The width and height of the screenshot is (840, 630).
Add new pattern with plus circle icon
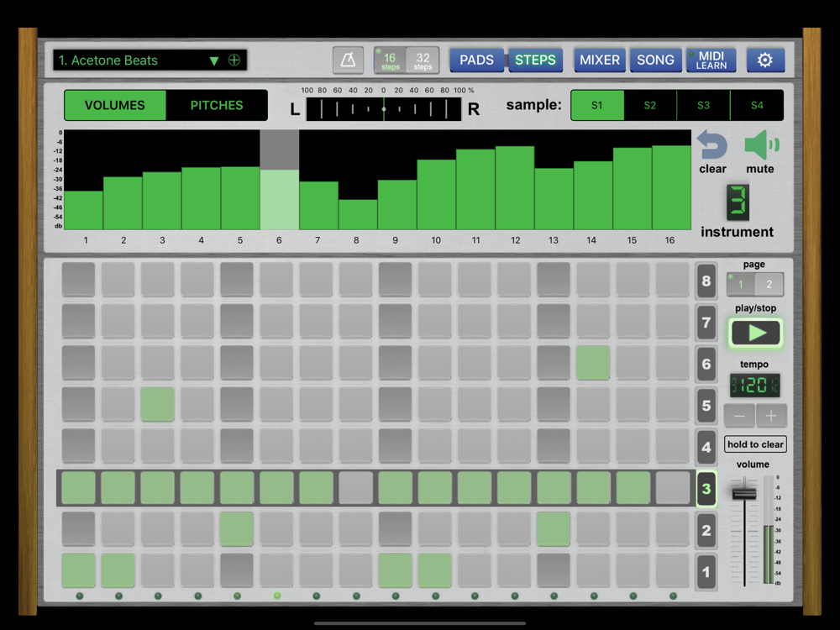[x=234, y=60]
